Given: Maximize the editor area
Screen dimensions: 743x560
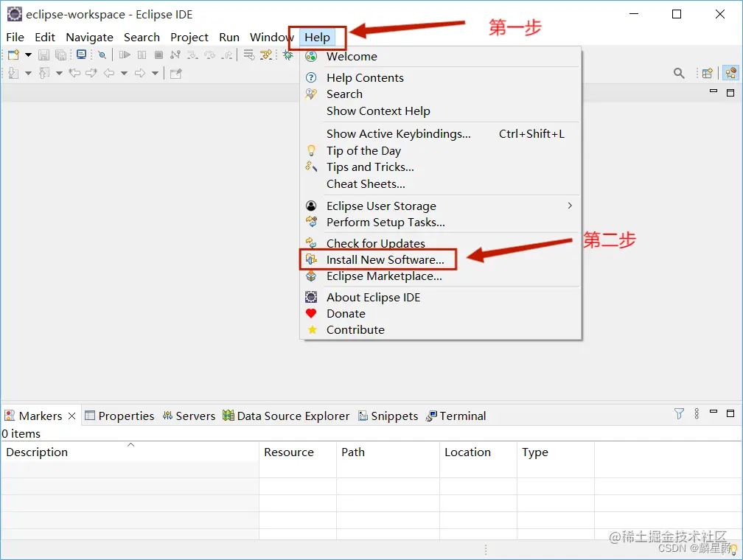Looking at the screenshot, I should [730, 92].
